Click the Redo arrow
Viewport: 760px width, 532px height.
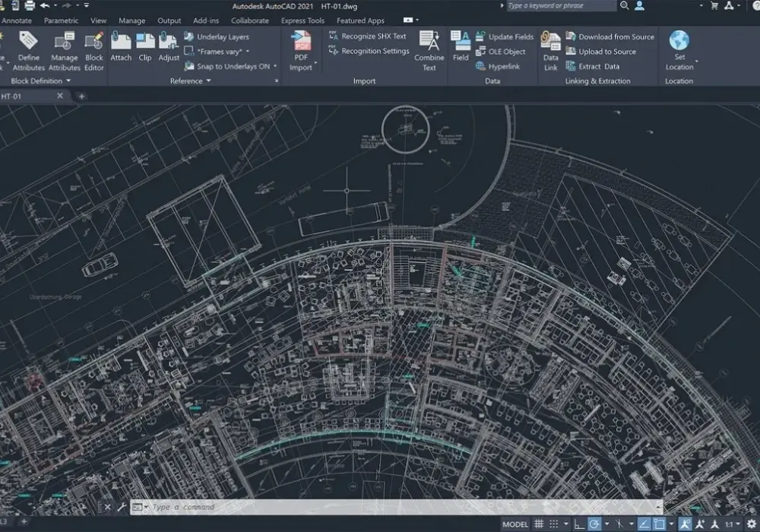point(67,6)
